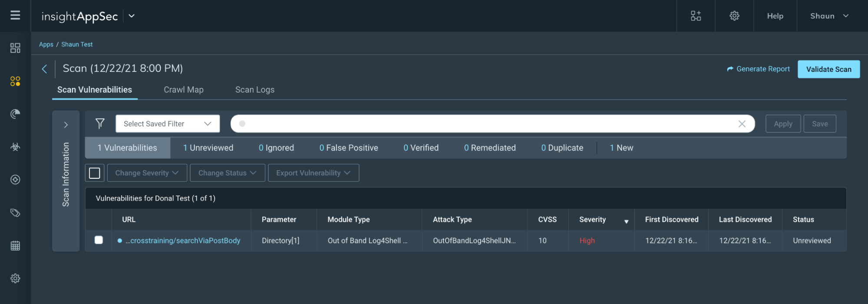868x304 pixels.
Task: Open the calendar schedule sidebar icon
Action: (15, 246)
